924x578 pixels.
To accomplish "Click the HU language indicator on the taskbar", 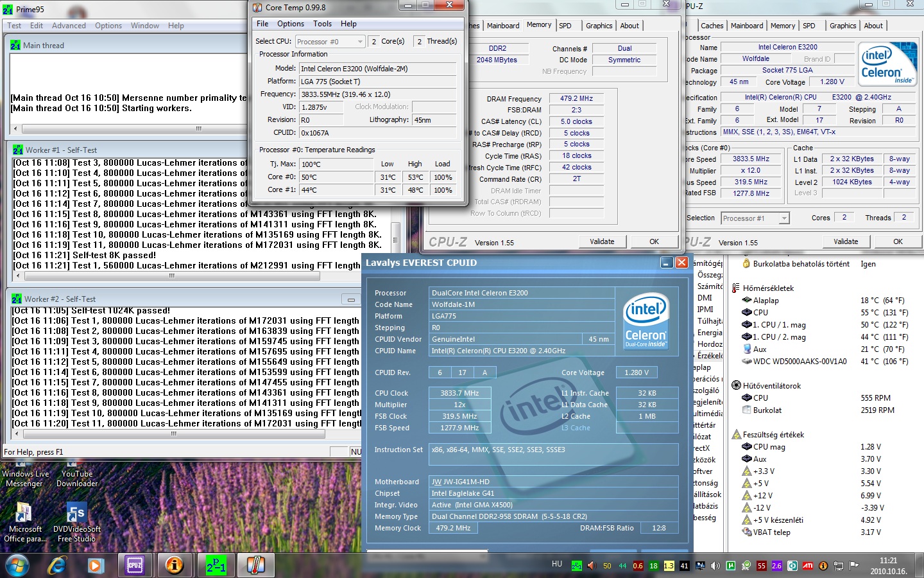I will tap(556, 564).
